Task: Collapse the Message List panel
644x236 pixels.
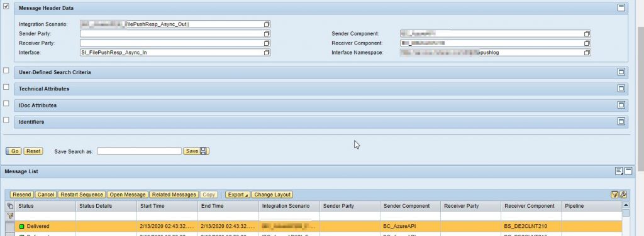Action: tap(628, 171)
